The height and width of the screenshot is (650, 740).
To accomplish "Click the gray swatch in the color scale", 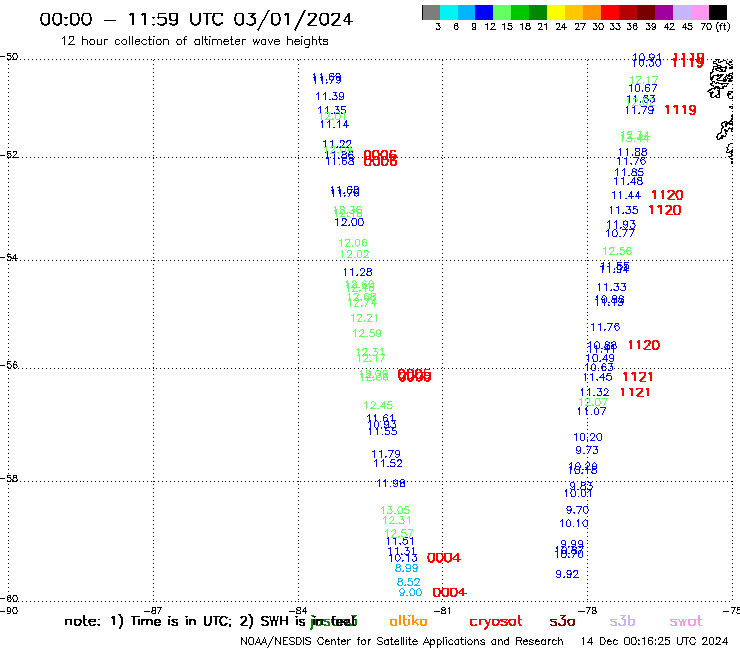I will click(x=431, y=12).
